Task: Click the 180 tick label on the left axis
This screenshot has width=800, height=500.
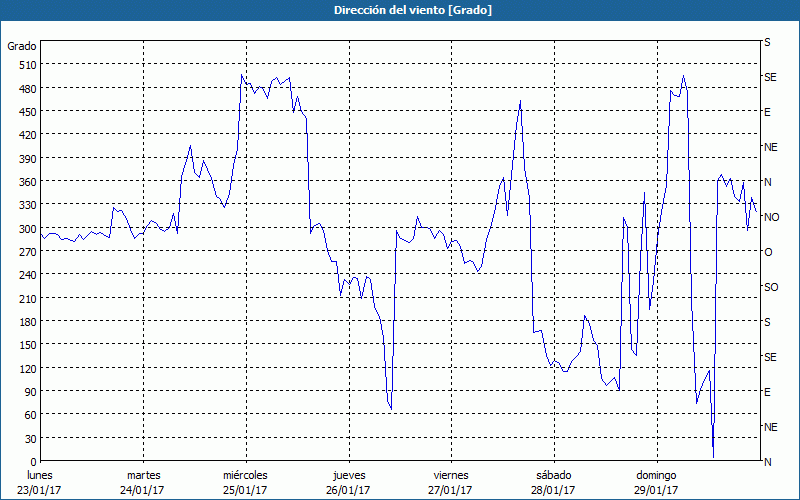Action: tap(26, 321)
